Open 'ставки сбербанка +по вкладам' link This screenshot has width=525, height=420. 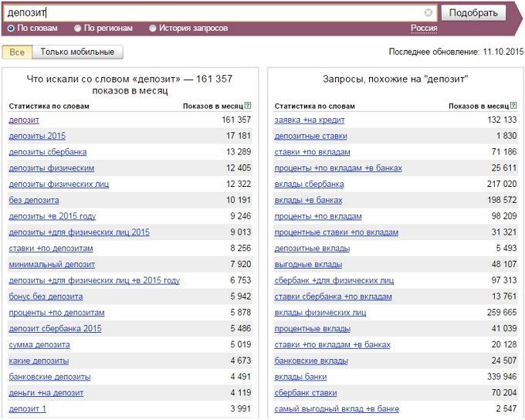coord(334,296)
